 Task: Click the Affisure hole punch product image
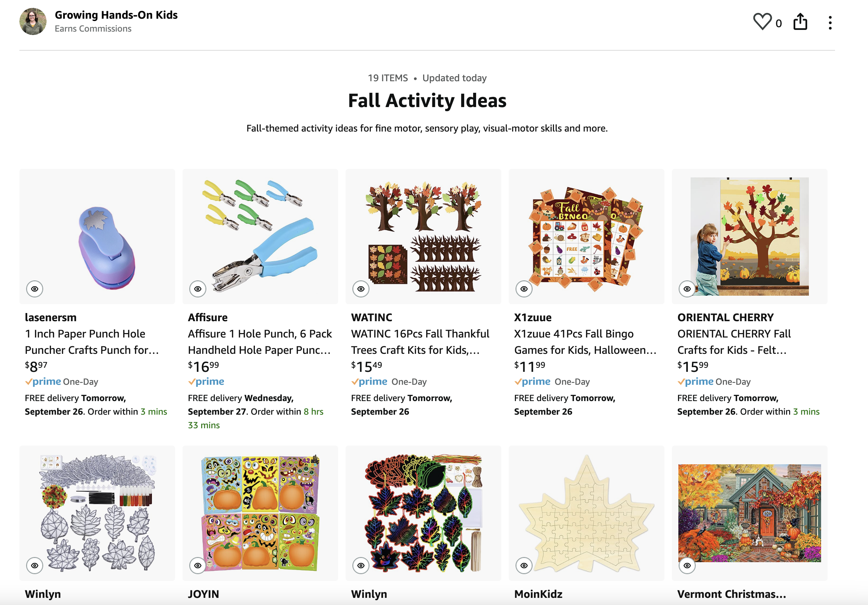click(260, 236)
